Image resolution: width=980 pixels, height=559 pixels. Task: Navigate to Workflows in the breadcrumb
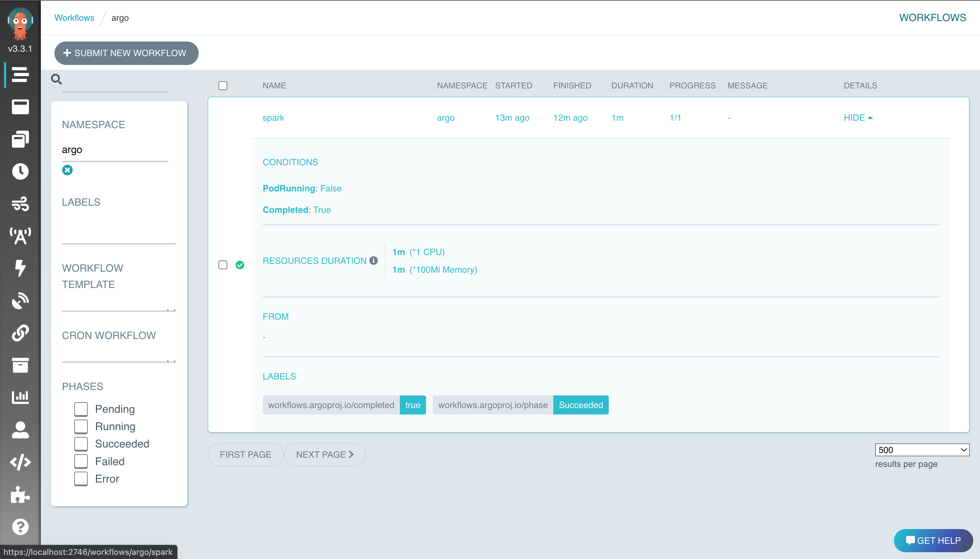pyautogui.click(x=74, y=17)
